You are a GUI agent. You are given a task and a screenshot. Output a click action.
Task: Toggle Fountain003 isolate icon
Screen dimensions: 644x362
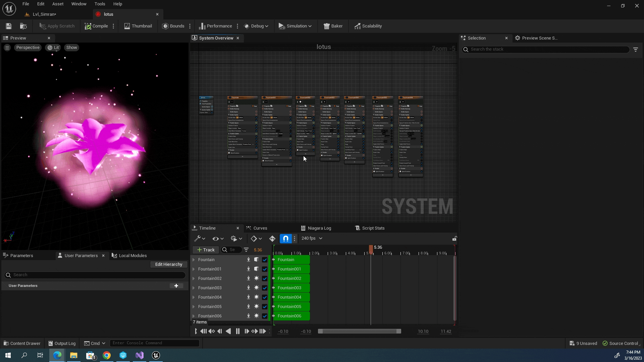tap(249, 288)
